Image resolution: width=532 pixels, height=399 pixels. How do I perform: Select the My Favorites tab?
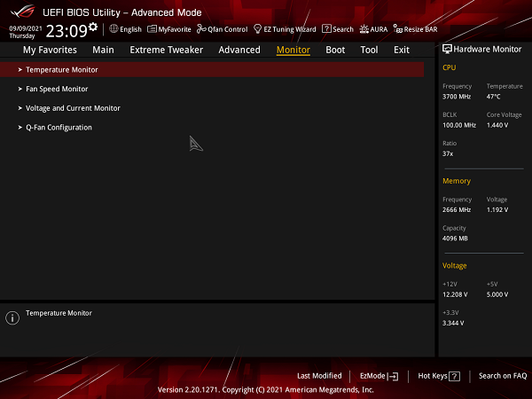[x=50, y=51]
